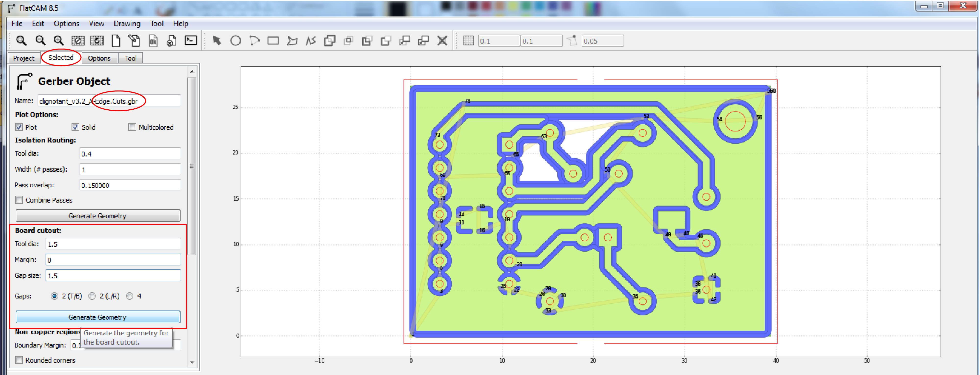The image size is (980, 375).
Task: Select the circle drawing tool
Action: (235, 40)
